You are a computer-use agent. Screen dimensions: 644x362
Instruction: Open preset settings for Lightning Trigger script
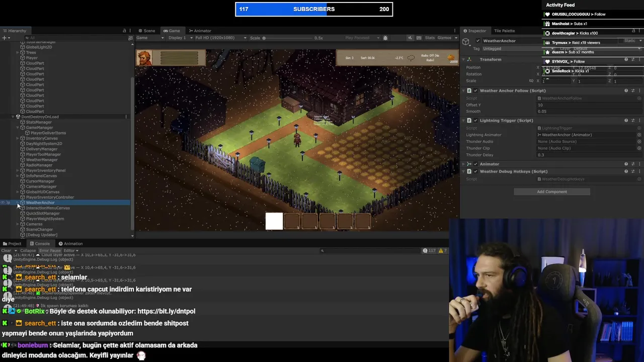point(632,120)
